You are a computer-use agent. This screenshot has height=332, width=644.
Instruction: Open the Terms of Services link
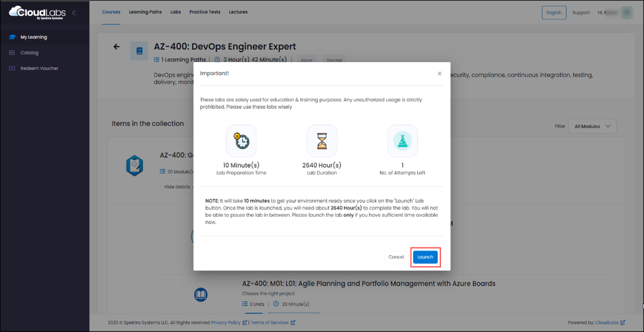pos(269,323)
